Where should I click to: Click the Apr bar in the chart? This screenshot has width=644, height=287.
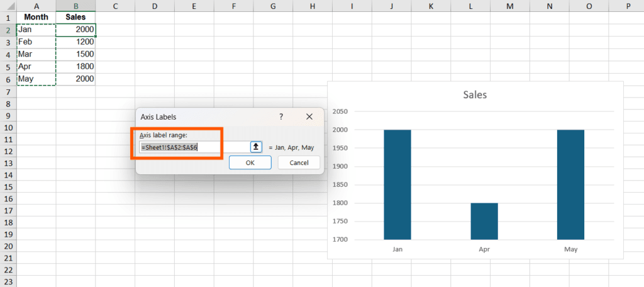click(x=484, y=221)
